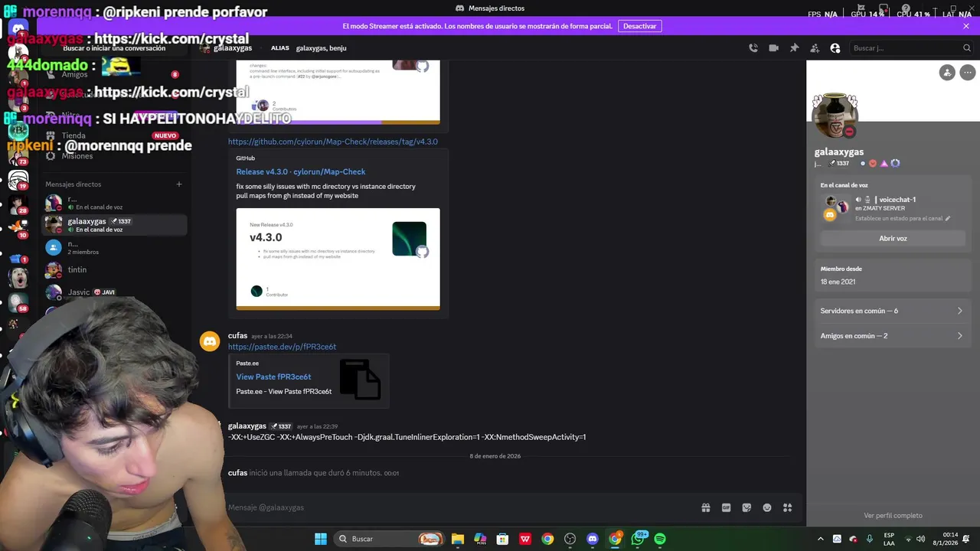The width and height of the screenshot is (980, 551).
Task: Expand 'Servidores en común — 6'
Action: click(893, 311)
